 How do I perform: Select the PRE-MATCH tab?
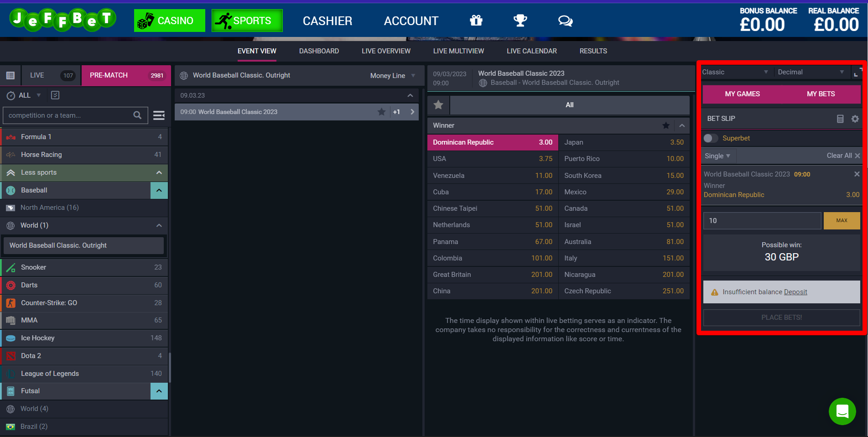126,75
